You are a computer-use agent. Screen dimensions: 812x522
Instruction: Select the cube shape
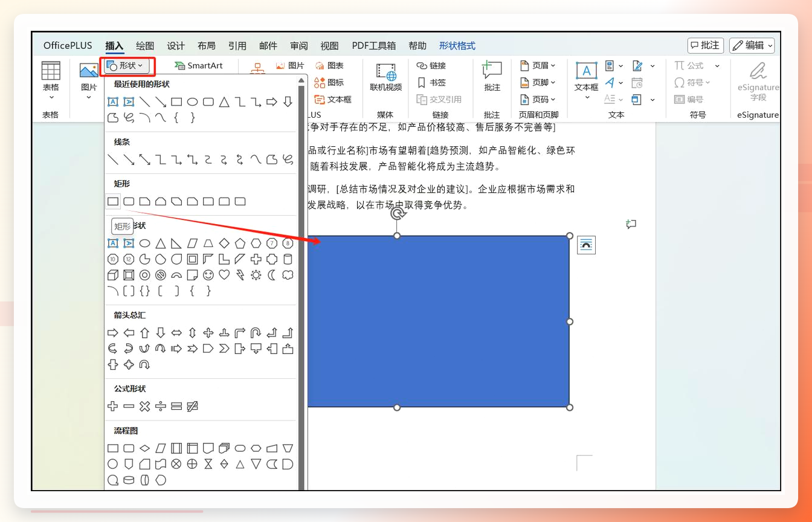tap(113, 275)
